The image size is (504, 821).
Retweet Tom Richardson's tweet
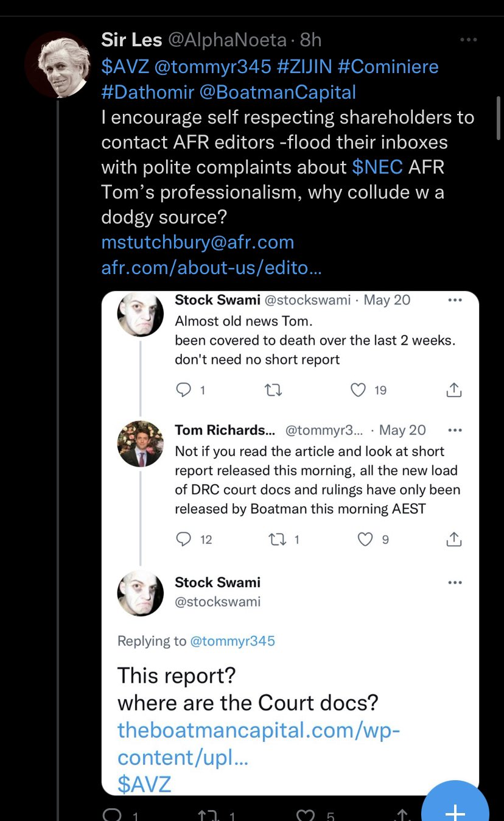click(x=276, y=539)
